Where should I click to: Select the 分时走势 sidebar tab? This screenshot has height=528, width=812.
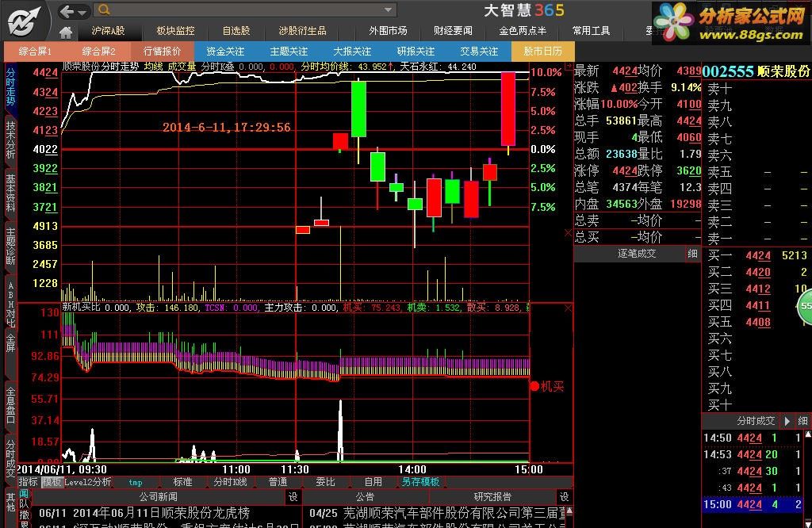11,86
